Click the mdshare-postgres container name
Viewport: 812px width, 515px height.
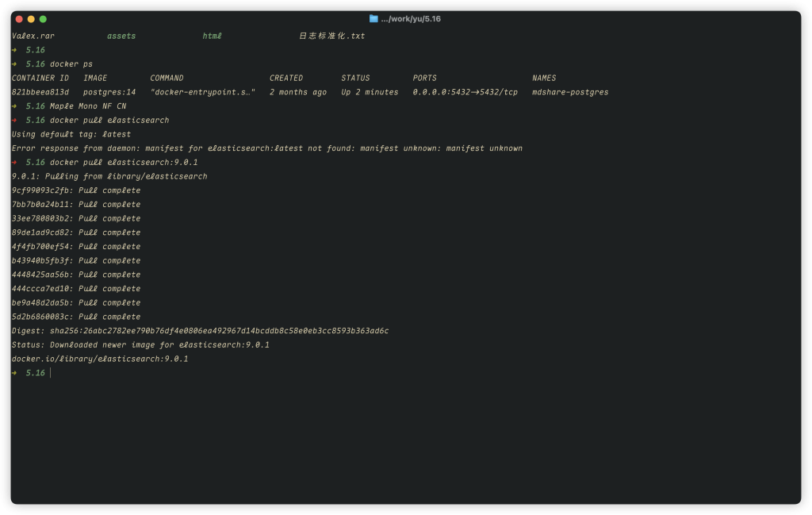point(570,92)
